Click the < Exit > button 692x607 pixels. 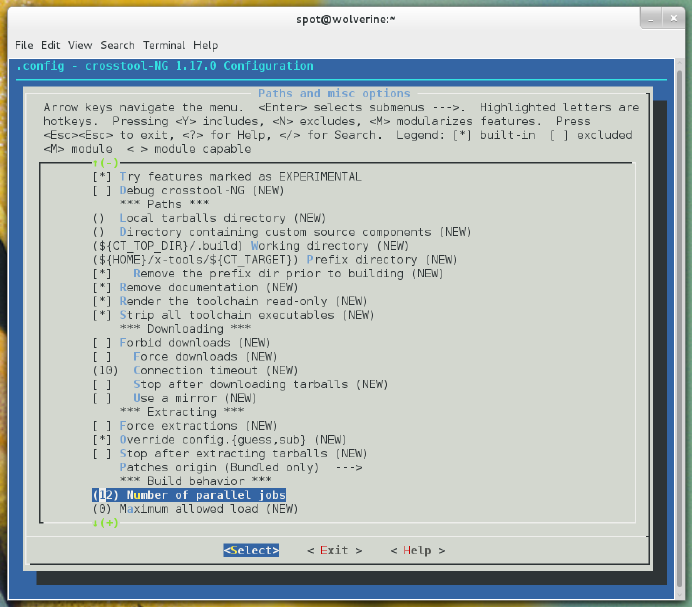click(x=335, y=550)
